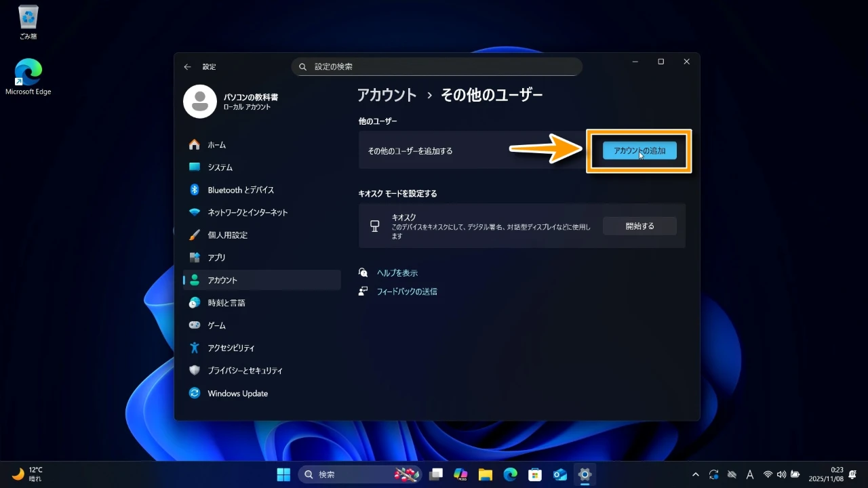This screenshot has width=868, height=488.
Task: Select the ネットワークとインターネット Wi-Fi icon
Action: [x=195, y=212]
